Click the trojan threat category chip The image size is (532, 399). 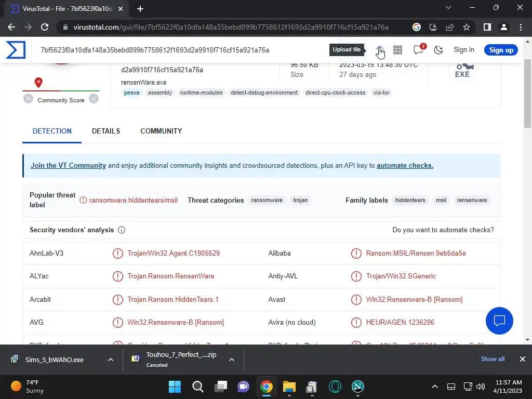pos(300,200)
